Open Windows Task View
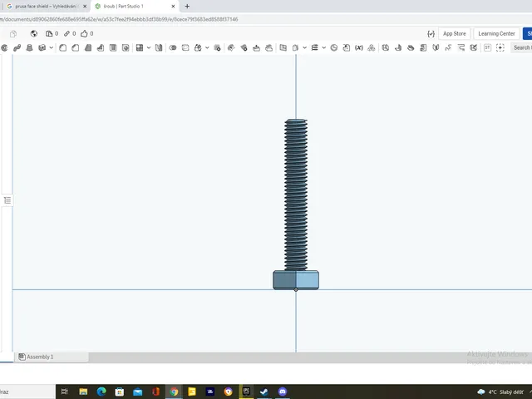The image size is (532, 399). [x=65, y=392]
